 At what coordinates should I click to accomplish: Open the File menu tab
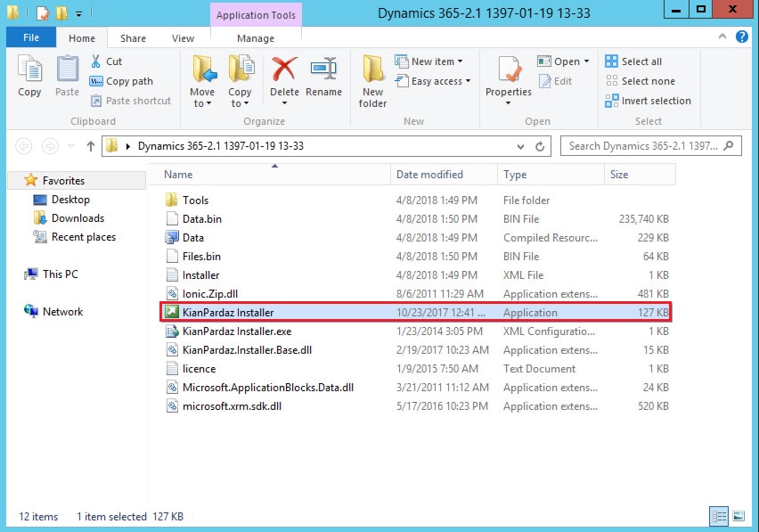pos(31,37)
